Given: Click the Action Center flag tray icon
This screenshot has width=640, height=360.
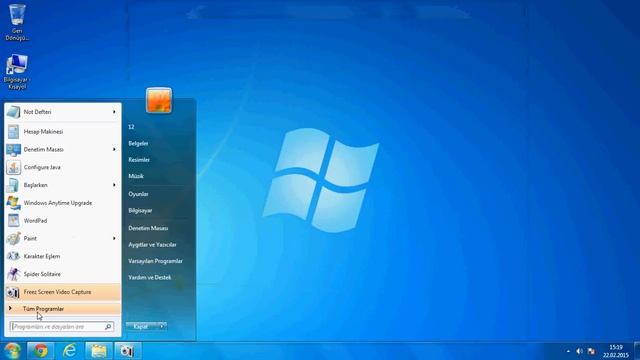Looking at the screenshot, I should pyautogui.click(x=591, y=351).
